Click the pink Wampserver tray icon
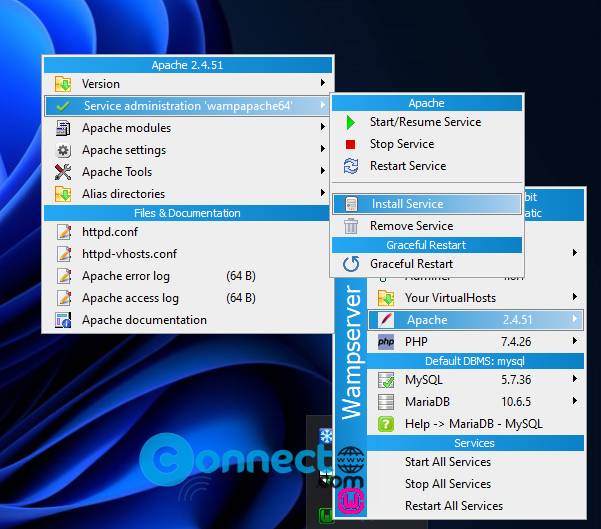The width and height of the screenshot is (601, 529). (351, 501)
